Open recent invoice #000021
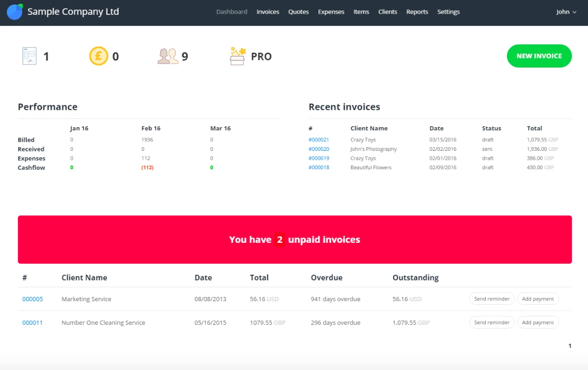Image resolution: width=588 pixels, height=370 pixels. tap(319, 140)
